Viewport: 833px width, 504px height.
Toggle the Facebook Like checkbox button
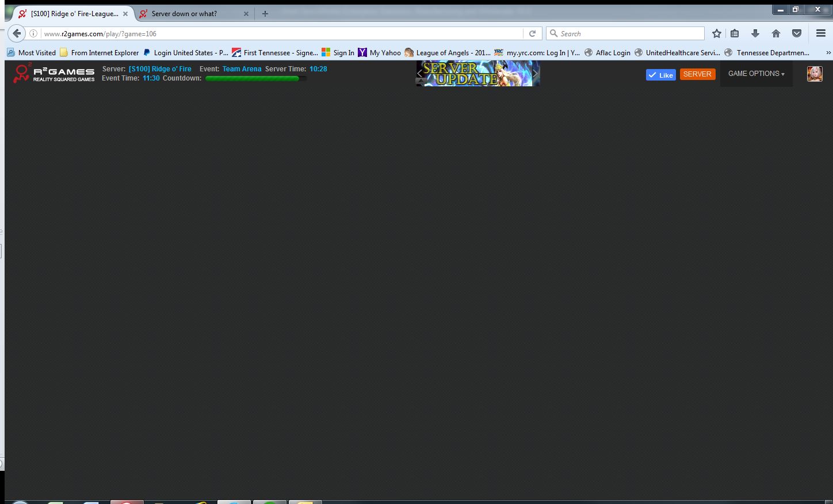[660, 75]
